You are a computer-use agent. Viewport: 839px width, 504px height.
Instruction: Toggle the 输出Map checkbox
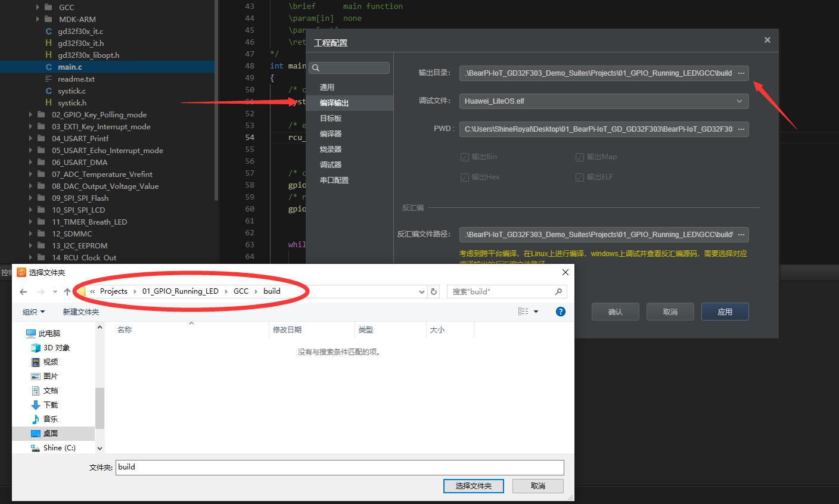click(580, 157)
